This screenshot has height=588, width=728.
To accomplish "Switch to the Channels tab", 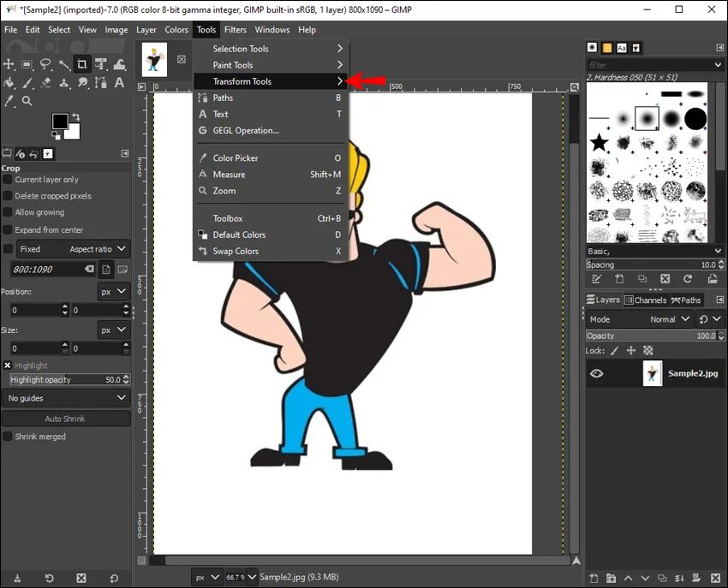I will tap(646, 300).
